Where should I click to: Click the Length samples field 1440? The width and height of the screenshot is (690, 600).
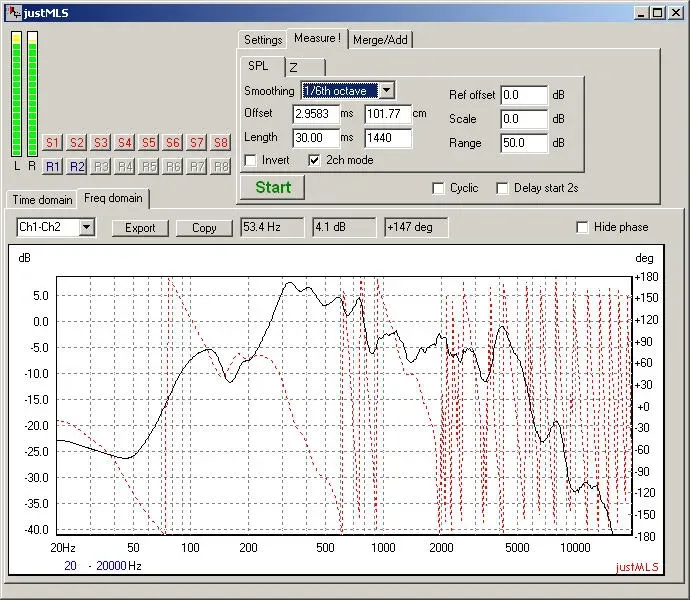click(388, 138)
